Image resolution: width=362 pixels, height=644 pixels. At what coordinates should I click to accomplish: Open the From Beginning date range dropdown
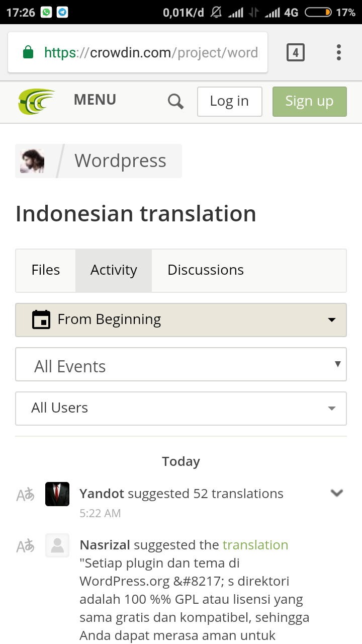click(x=181, y=319)
